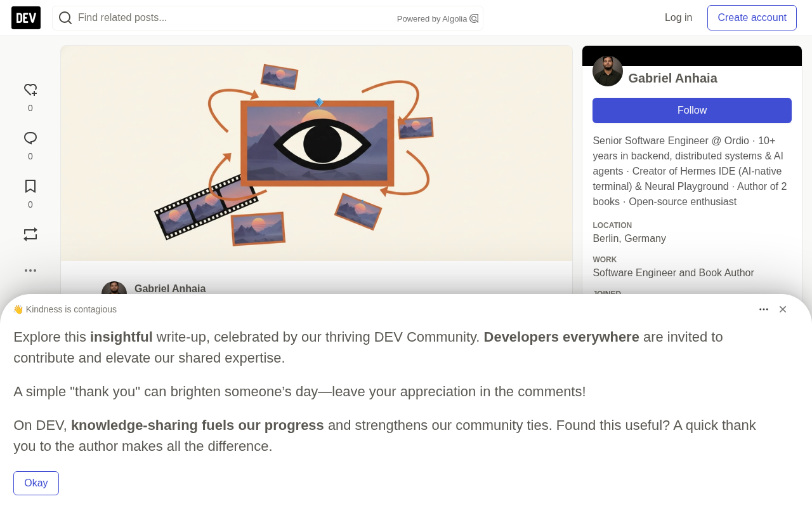Click the small author avatar under the cover
The height and width of the screenshot is (508, 812).
(114, 288)
